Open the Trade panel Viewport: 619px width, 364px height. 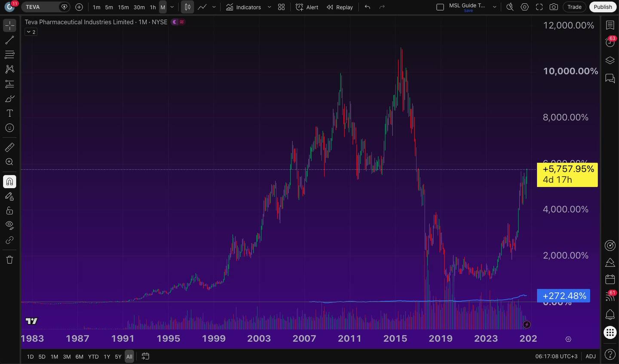point(574,7)
